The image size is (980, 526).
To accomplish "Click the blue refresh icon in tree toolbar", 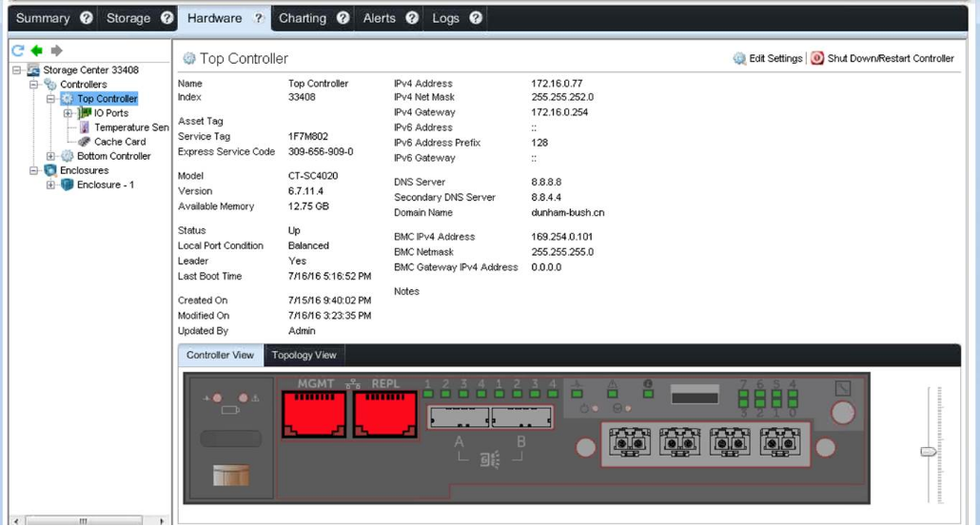I will (18, 50).
